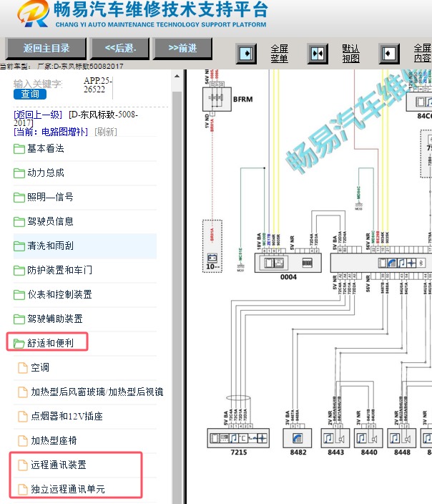Click component 0004 in wiring diagram
This screenshot has height=504, width=432.
(x=288, y=263)
